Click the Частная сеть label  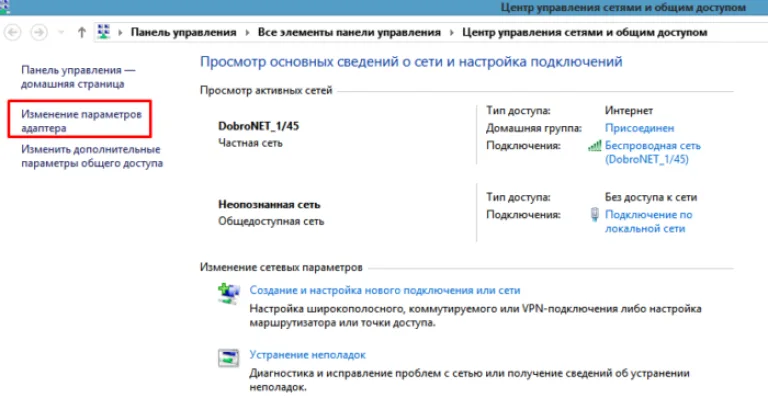click(250, 143)
